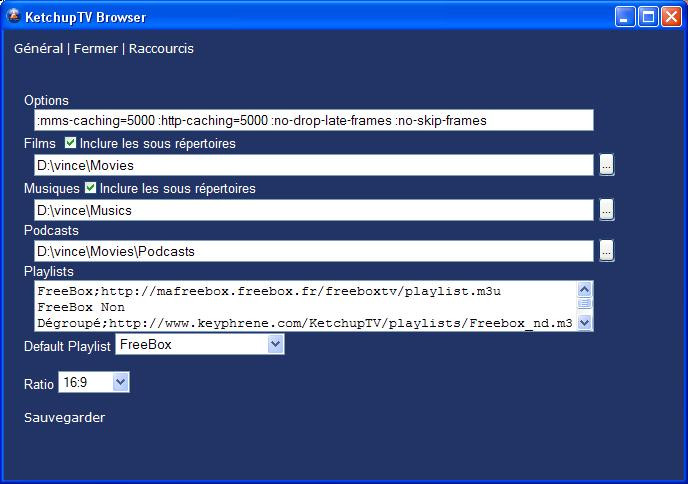The width and height of the screenshot is (688, 484).
Task: Click the Films folder path field
Action: coord(314,165)
